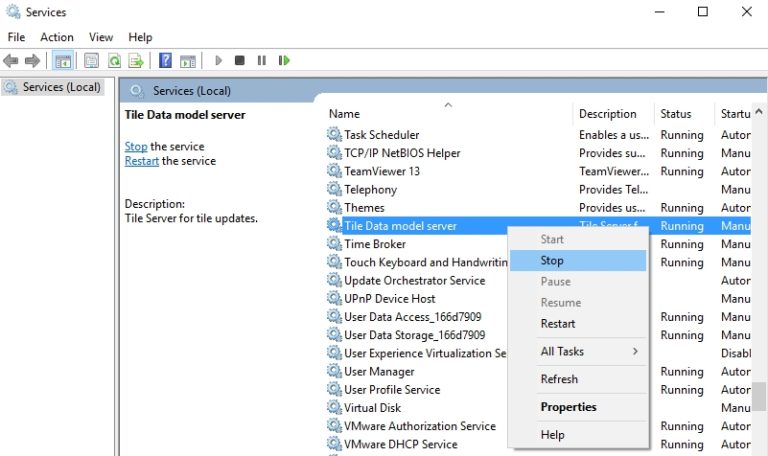The image size is (768, 456).
Task: Click the toolbar Help question mark icon
Action: coord(165,61)
